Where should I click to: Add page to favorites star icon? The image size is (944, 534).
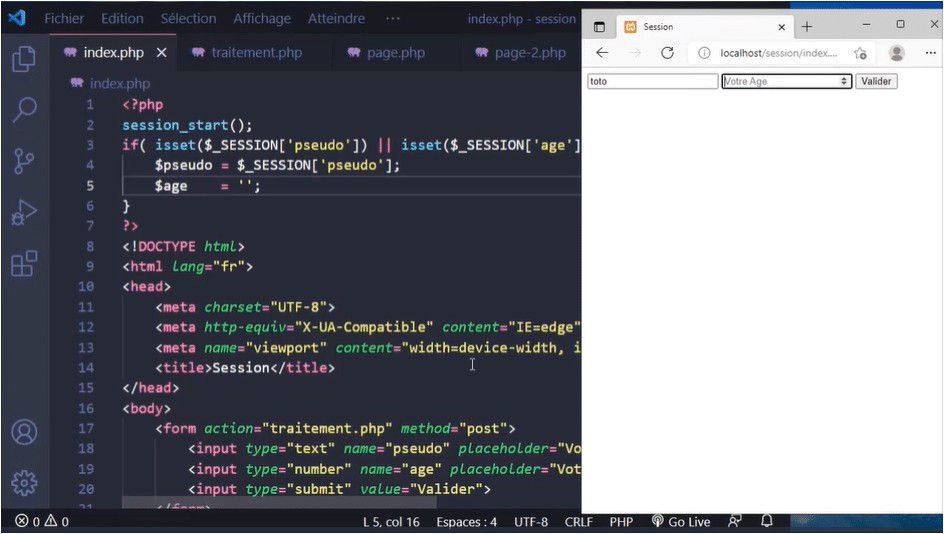(x=860, y=53)
